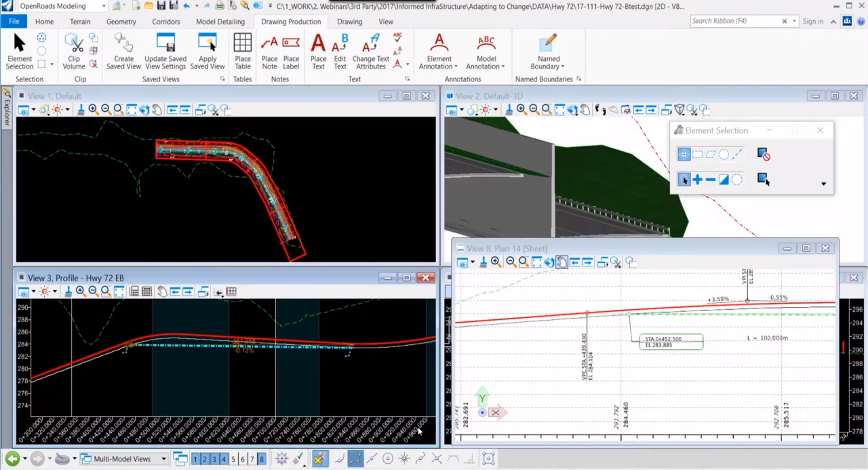Open View 1 view attributes dropdown arrow

33,110
